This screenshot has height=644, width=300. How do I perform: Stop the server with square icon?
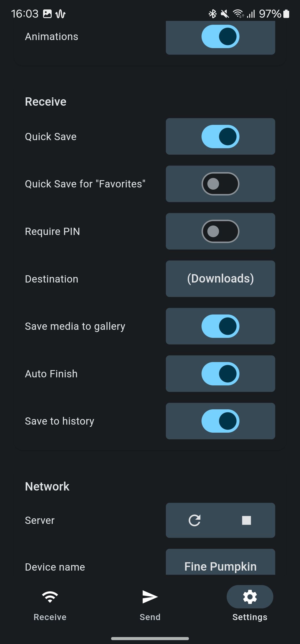click(246, 520)
